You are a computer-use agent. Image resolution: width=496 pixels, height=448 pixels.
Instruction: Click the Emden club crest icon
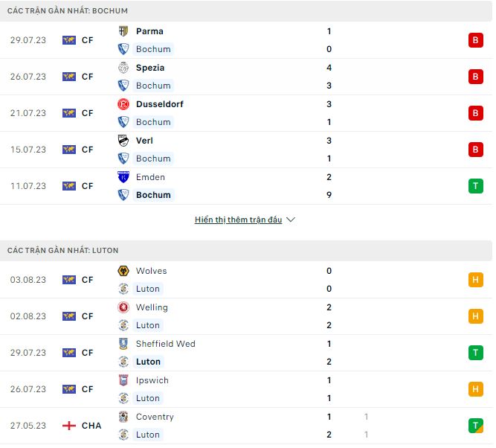(123, 177)
